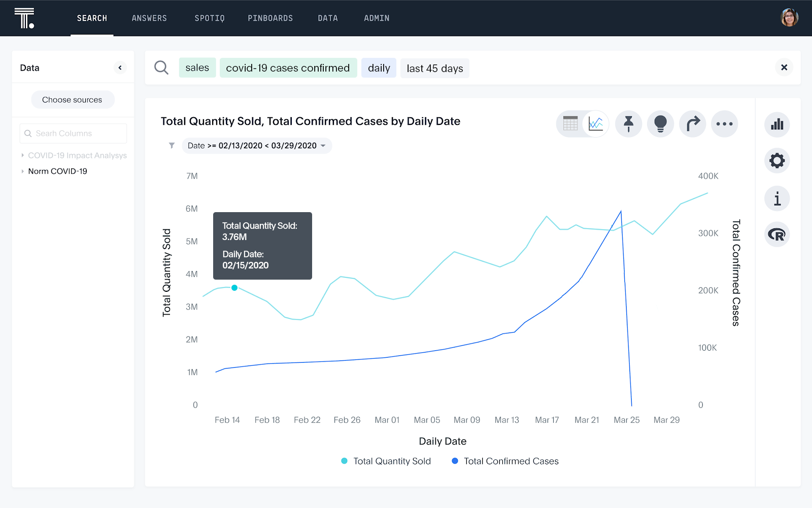Click the info icon in sidebar

(777, 198)
